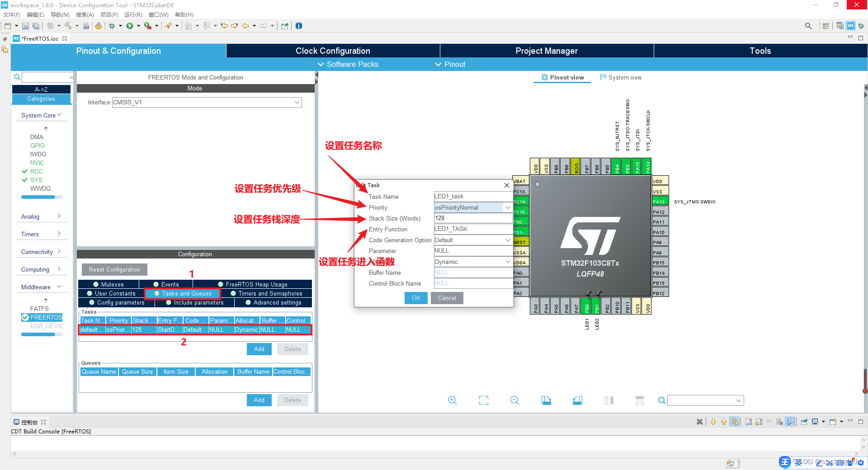Select the Mutexes config tab
The height and width of the screenshot is (470, 868).
[108, 284]
